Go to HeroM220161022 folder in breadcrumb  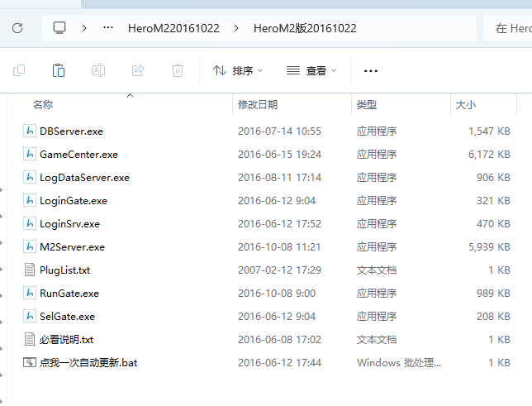coord(173,28)
